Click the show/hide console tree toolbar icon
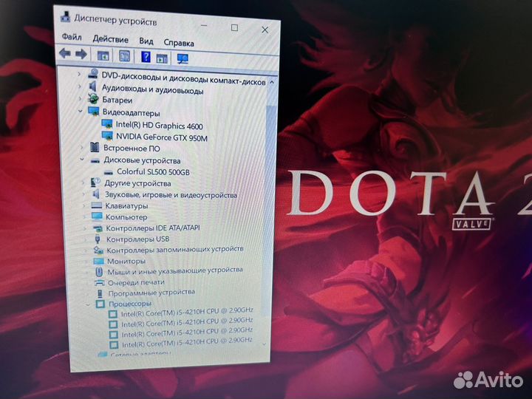This screenshot has width=532, height=399. (x=103, y=55)
